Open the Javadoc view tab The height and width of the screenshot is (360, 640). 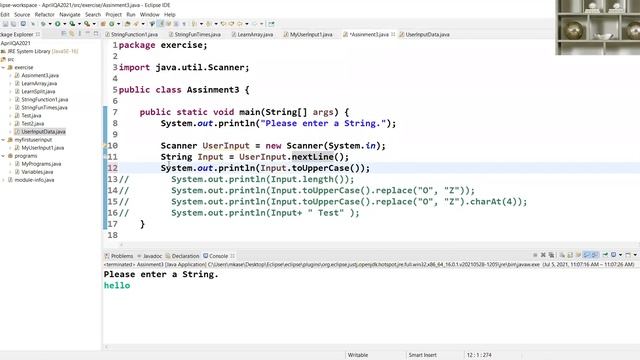point(149,256)
